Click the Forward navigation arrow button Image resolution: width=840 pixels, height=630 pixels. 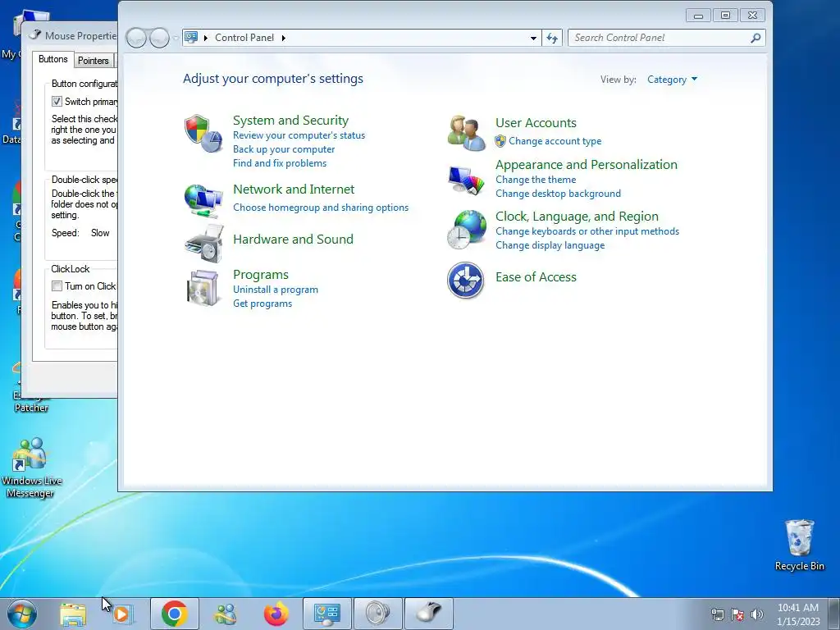(x=159, y=38)
